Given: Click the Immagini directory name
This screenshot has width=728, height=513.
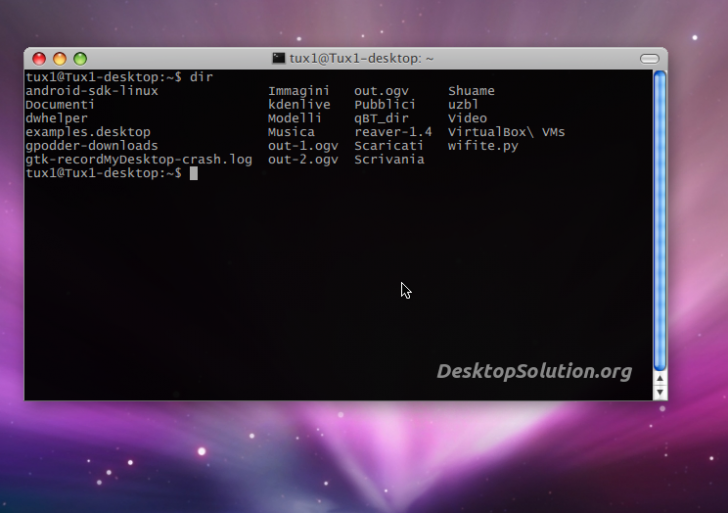Looking at the screenshot, I should [299, 91].
